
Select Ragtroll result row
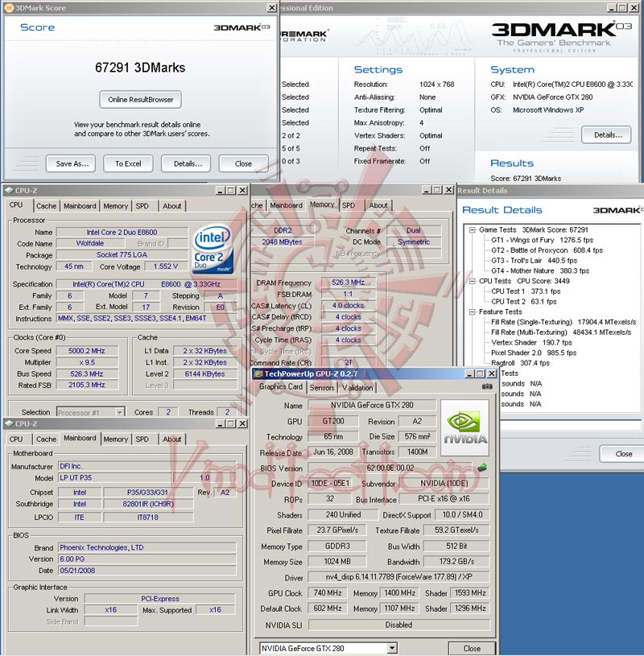click(x=520, y=363)
